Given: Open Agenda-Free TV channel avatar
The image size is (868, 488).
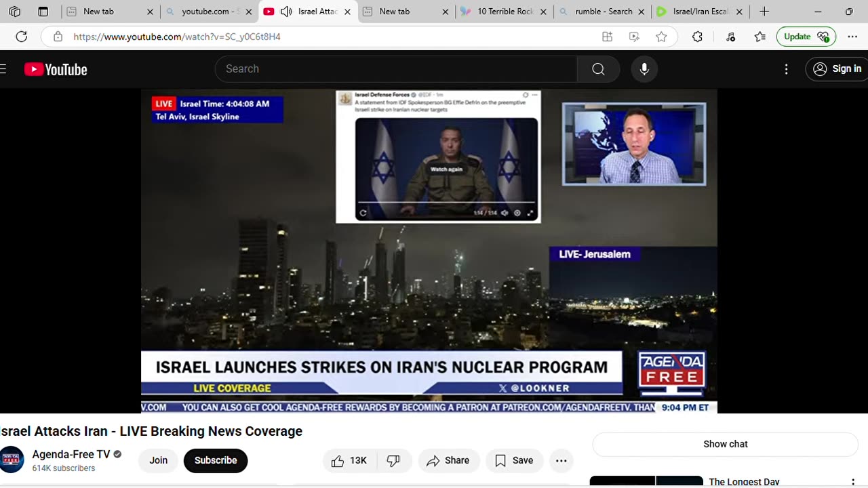Looking at the screenshot, I should 12,460.
